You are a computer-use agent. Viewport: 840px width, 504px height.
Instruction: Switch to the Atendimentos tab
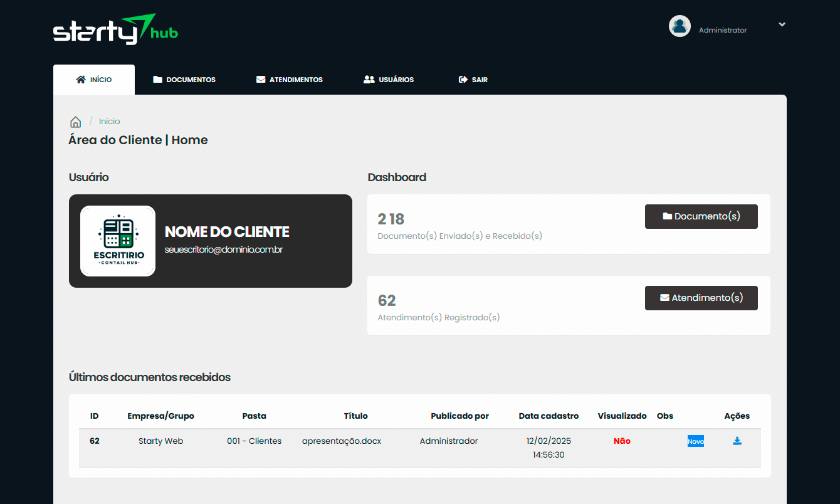(x=289, y=79)
